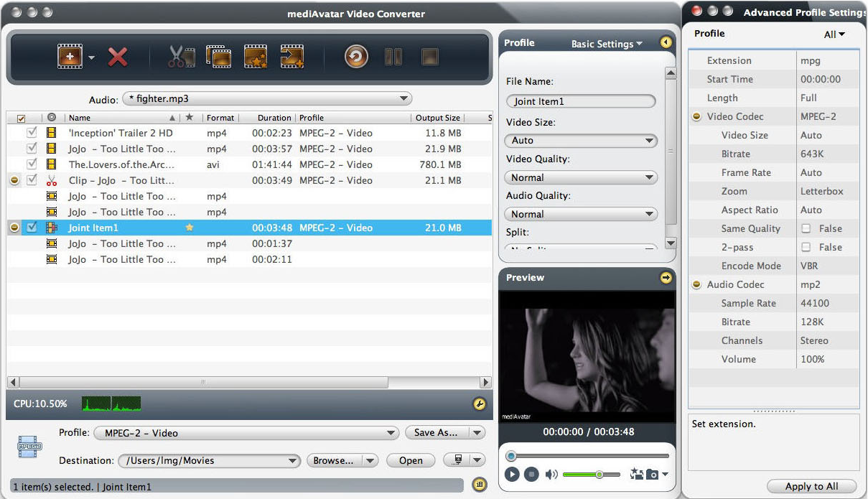Open the Basic Settings menu

[607, 44]
